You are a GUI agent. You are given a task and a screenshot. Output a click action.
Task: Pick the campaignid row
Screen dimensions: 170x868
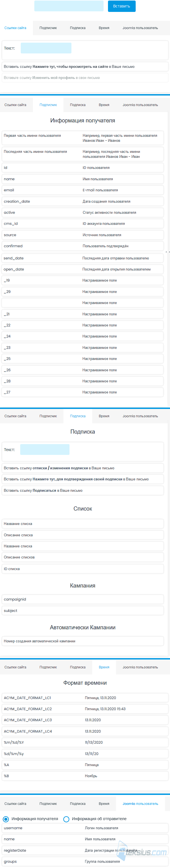click(x=83, y=599)
